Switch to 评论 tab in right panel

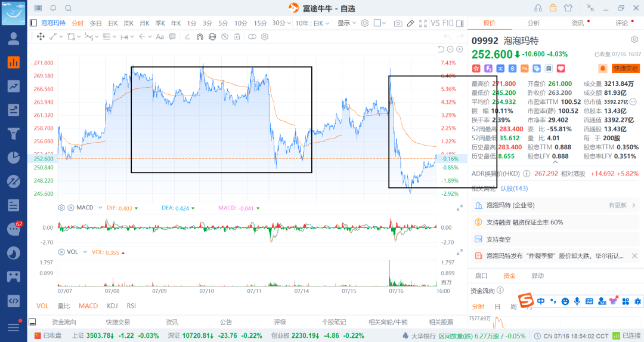coord(621,23)
